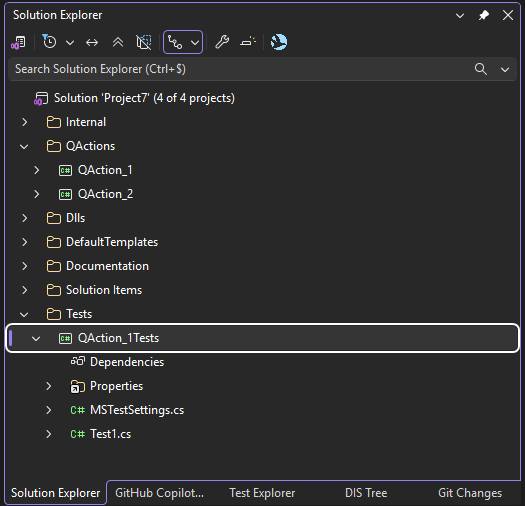The width and height of the screenshot is (525, 506).
Task: Click the blue globe toolbar icon
Action: (279, 42)
